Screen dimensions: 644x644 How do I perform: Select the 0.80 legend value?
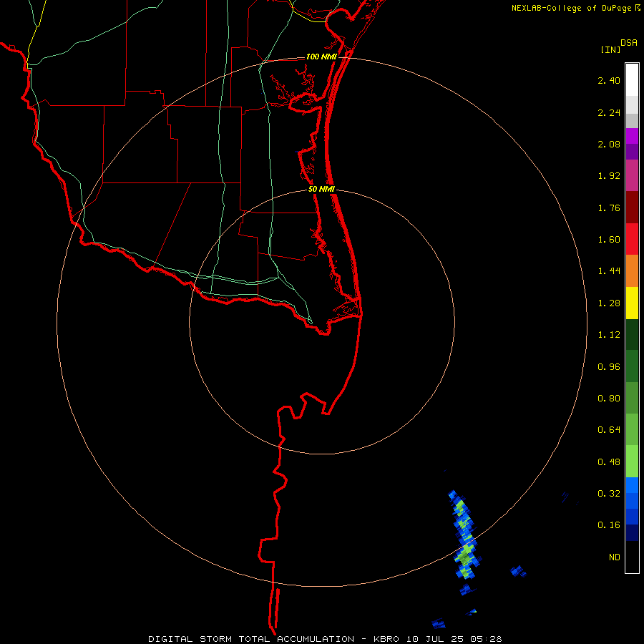609,399
